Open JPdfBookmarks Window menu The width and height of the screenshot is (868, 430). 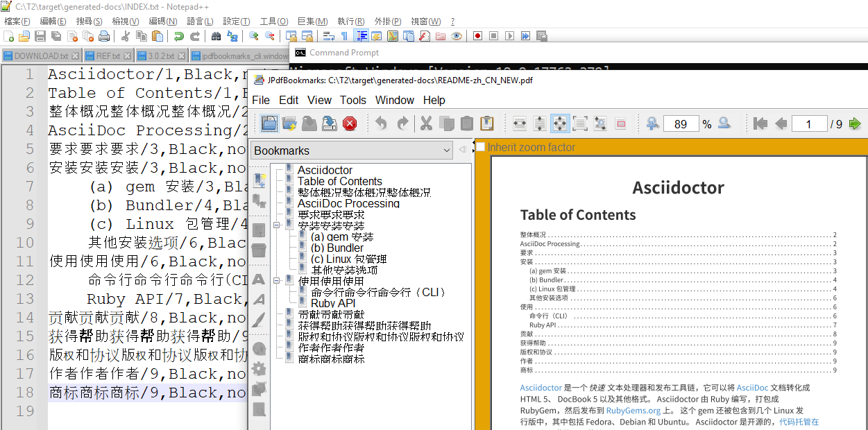point(395,100)
